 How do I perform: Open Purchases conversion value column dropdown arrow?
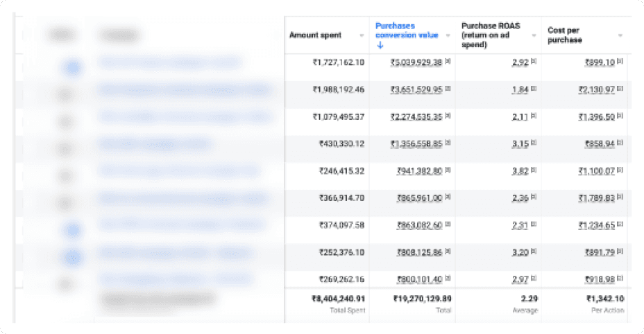[x=448, y=36]
